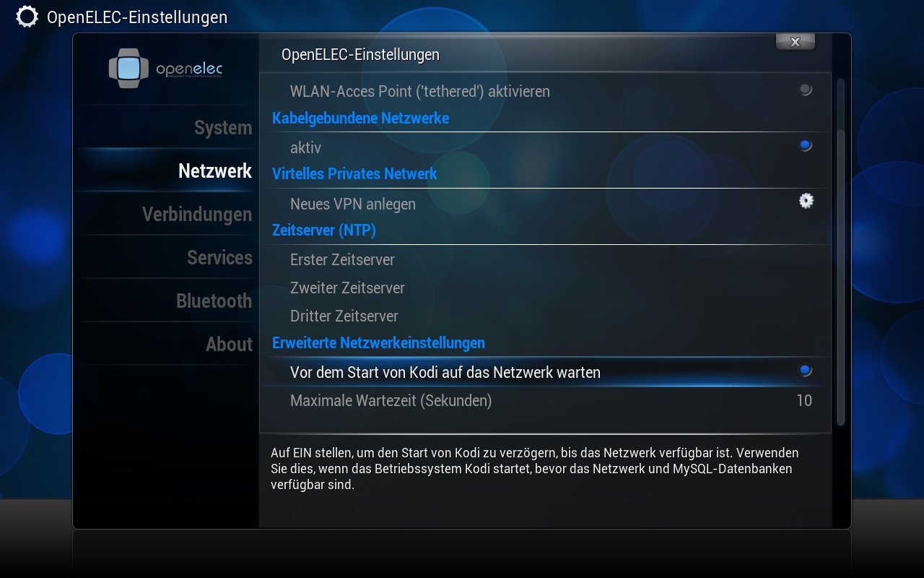Screen dimensions: 924x578
Task: Toggle wait for network before Kodi start
Action: coord(805,371)
